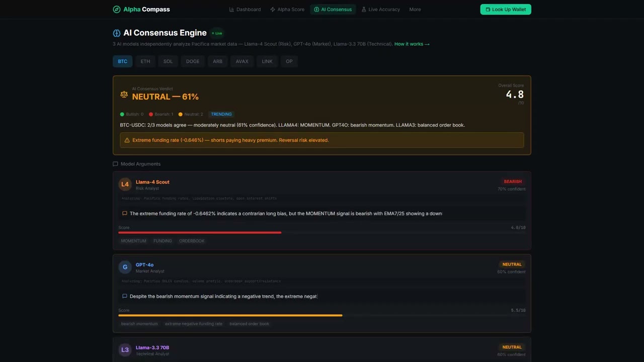The width and height of the screenshot is (644, 362).
Task: Switch to the ETH asset tab
Action: [145, 61]
